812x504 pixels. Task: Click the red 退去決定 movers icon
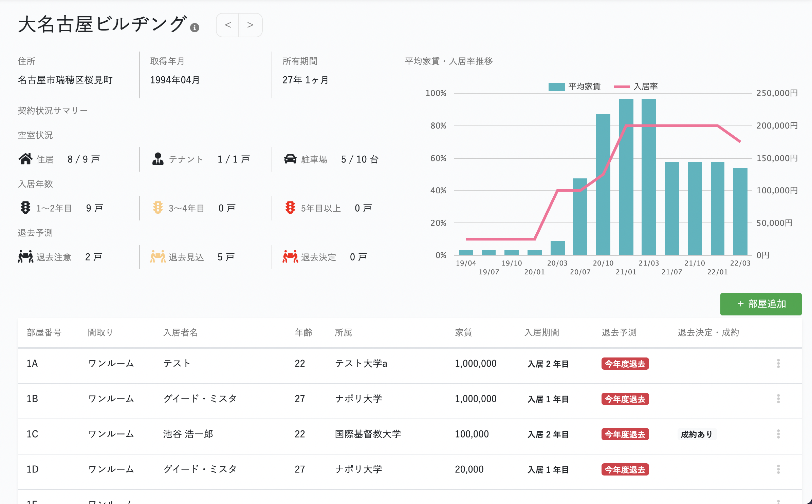click(x=290, y=257)
